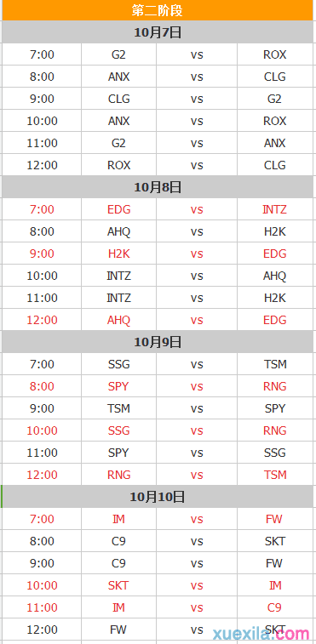Click red FW in IM vs FW

[274, 519]
